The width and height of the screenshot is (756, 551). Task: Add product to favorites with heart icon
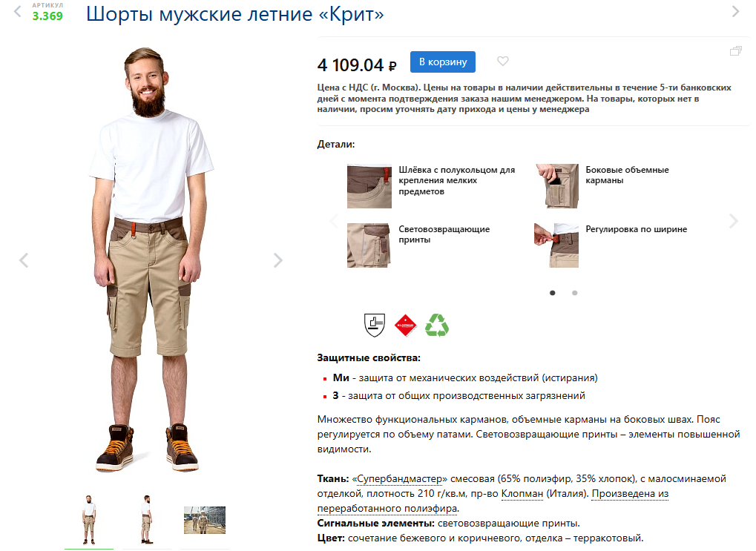click(502, 62)
